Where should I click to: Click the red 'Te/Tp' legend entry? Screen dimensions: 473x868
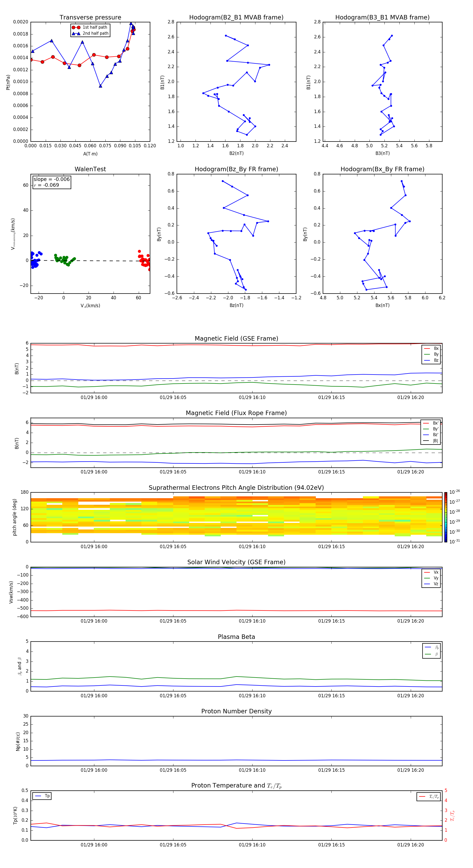[x=429, y=796]
